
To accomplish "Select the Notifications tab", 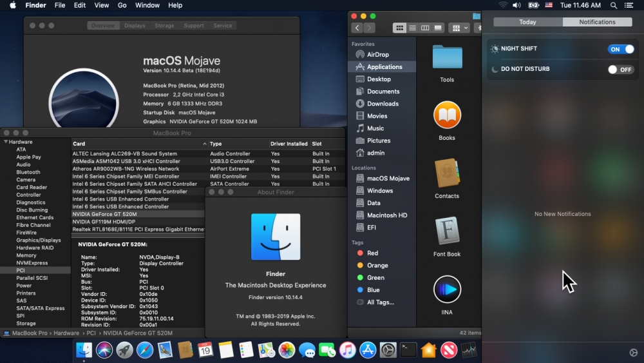I will 597,22.
